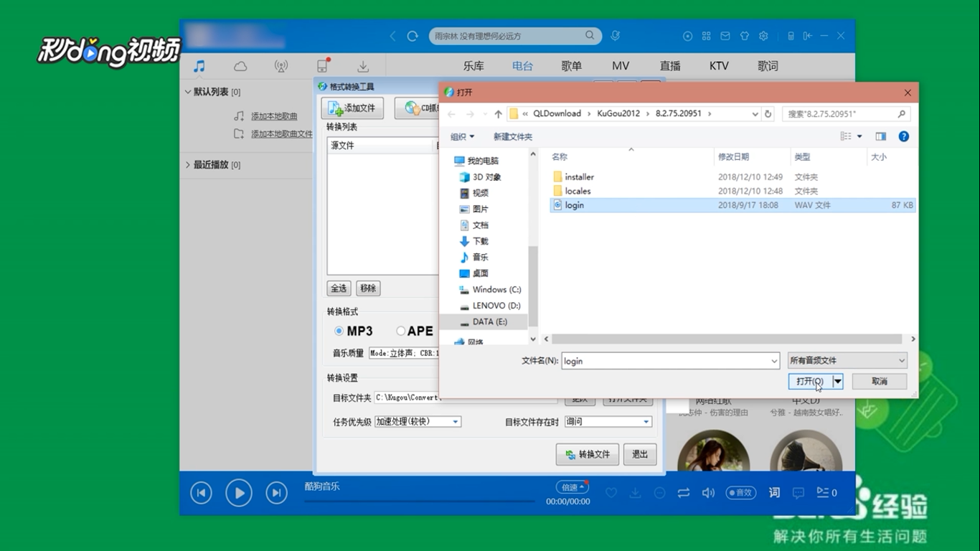Click the dropdown arrow beside the 打开 button

click(837, 381)
